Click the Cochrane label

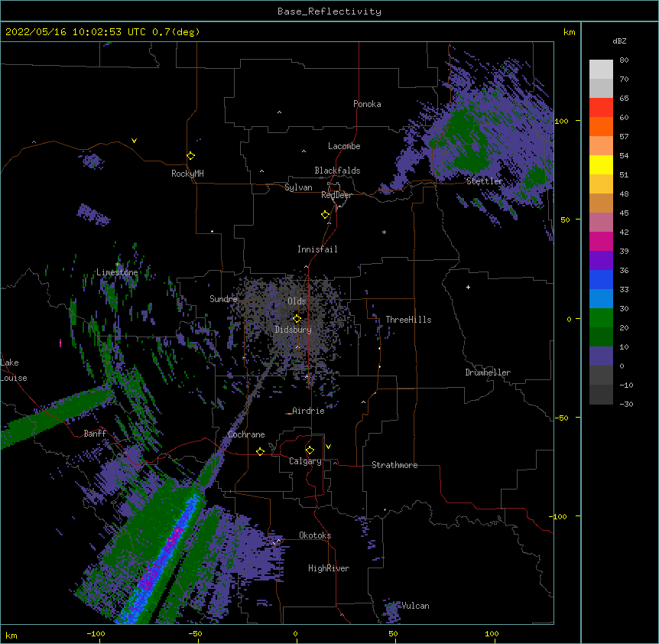coord(246,434)
